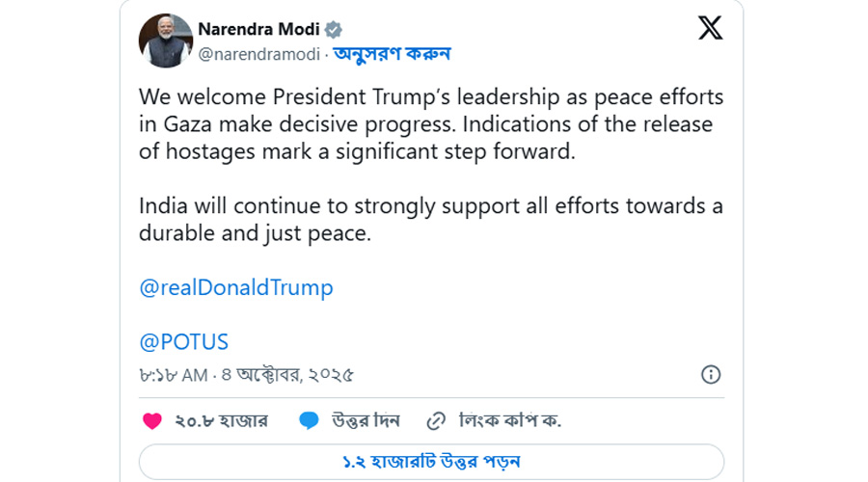
Task: Click the ৮:১৮ AM time text
Action: [175, 374]
